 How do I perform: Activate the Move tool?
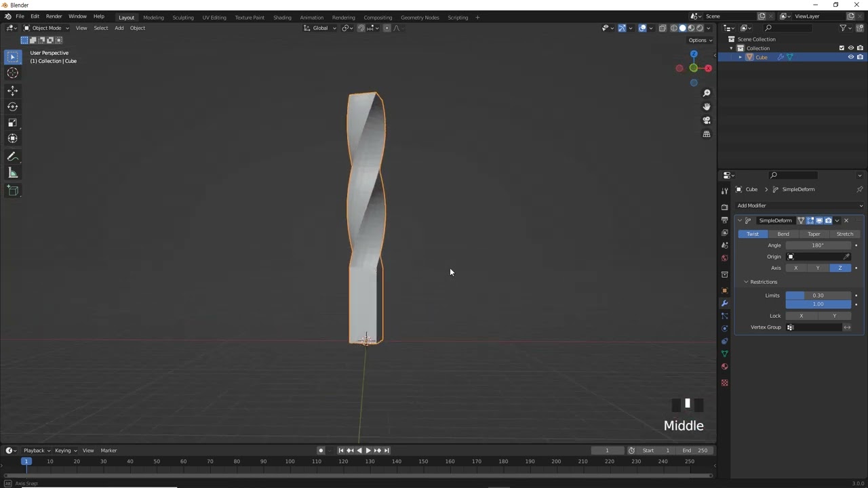point(12,90)
